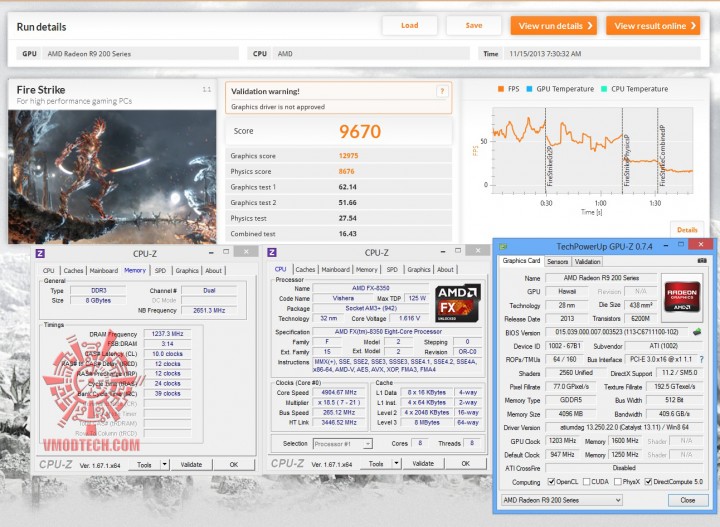720x527 pixels.
Task: Click the overall score value 9670
Action: (360, 132)
